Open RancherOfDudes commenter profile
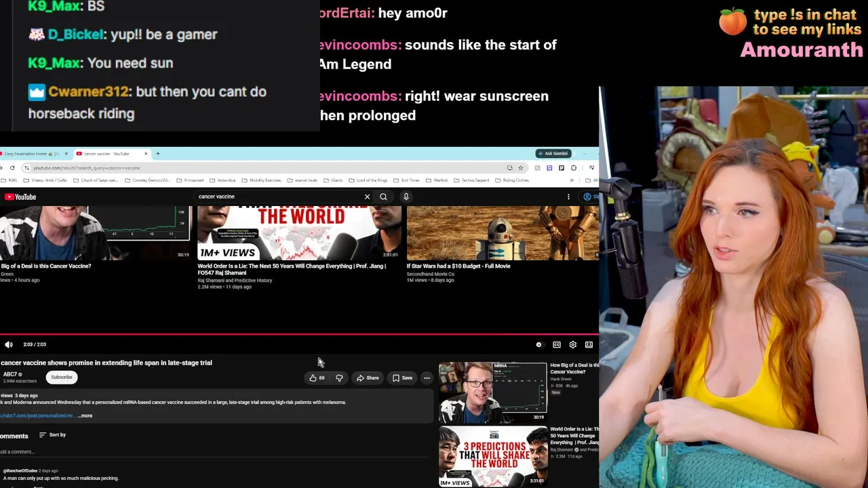The width and height of the screenshot is (868, 488). click(20, 470)
